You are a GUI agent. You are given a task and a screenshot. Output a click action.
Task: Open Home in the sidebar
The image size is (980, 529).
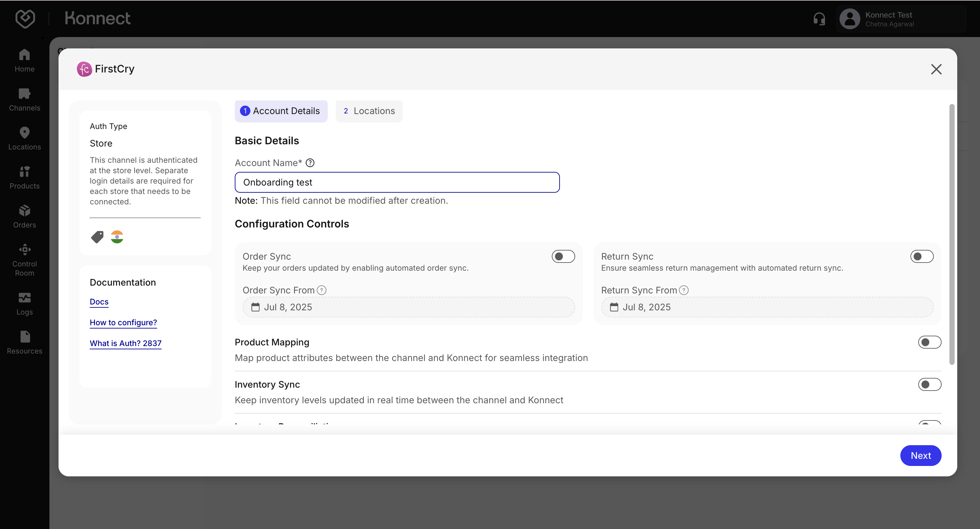point(24,60)
